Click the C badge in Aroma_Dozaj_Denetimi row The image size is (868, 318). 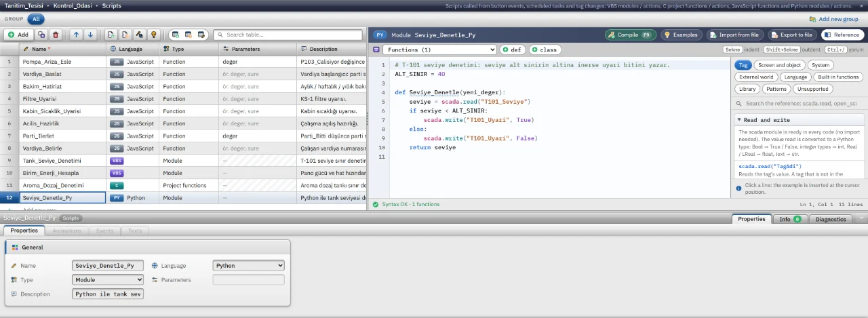pos(117,185)
